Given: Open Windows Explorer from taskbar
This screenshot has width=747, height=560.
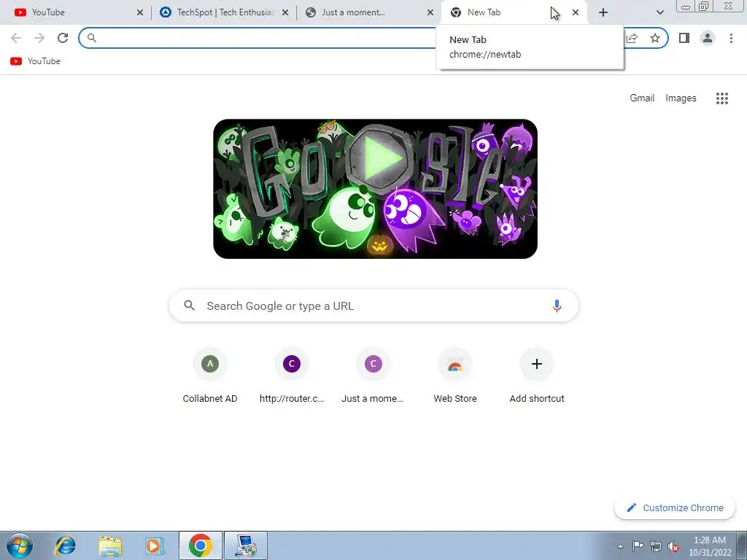Looking at the screenshot, I should tap(110, 545).
